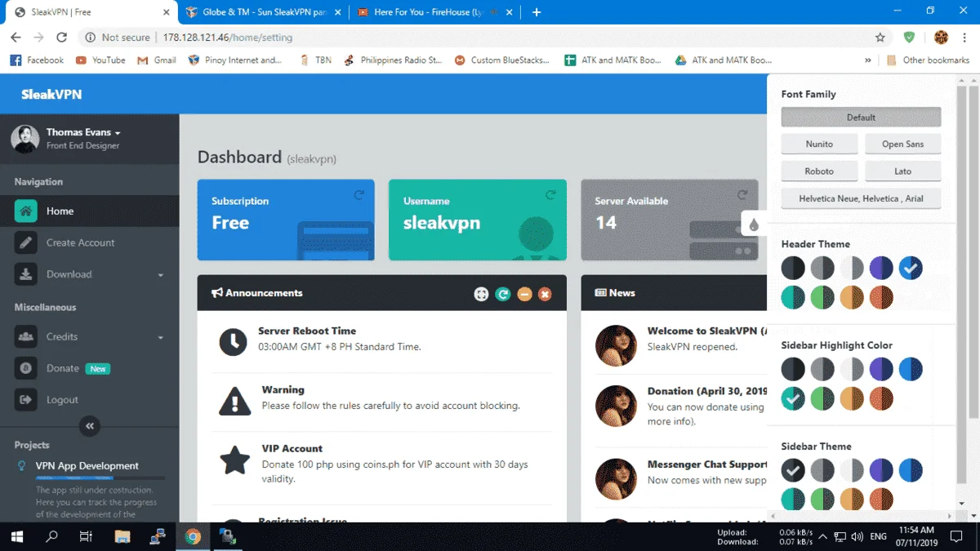Click the Home icon in the sidebar
This screenshot has height=551, width=980.
(x=26, y=211)
